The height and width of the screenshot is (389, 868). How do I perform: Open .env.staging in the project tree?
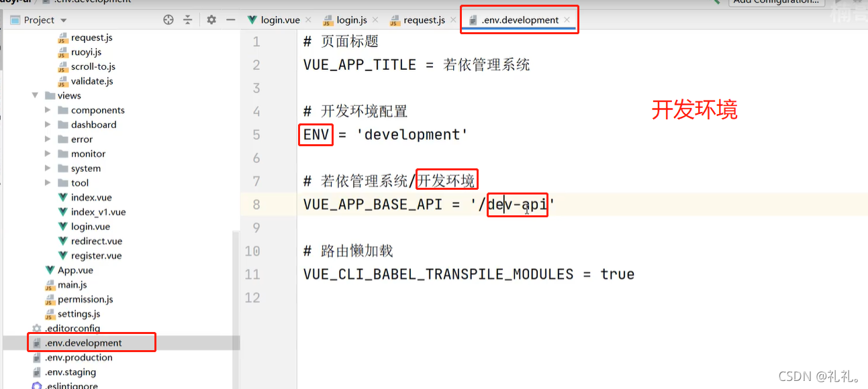pos(70,372)
